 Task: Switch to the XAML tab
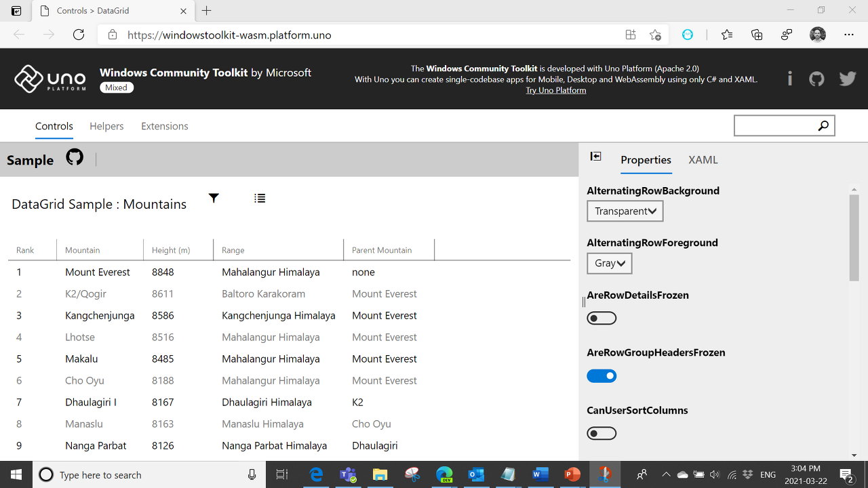point(703,160)
